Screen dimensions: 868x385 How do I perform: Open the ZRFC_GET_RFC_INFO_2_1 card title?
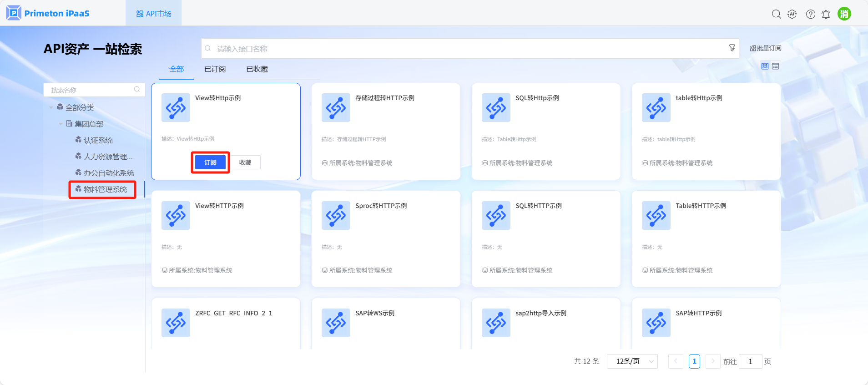(234, 313)
